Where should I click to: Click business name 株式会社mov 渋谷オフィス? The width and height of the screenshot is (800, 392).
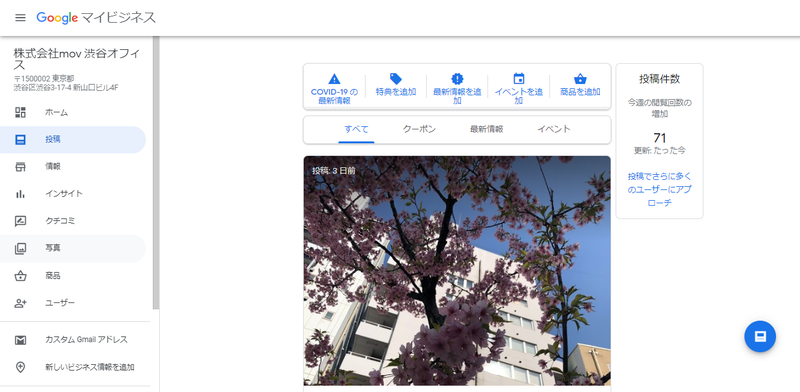click(x=77, y=59)
